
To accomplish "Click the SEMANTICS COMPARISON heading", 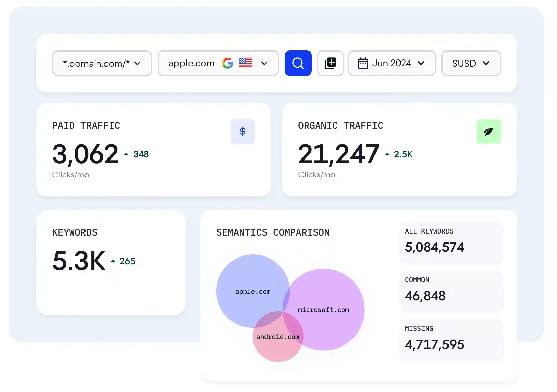I will pos(273,232).
